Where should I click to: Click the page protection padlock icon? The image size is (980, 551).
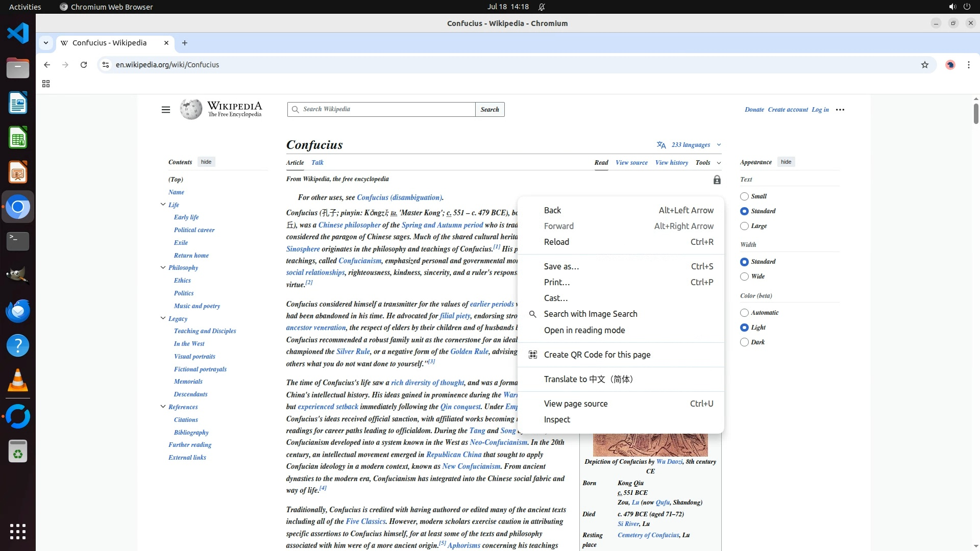pyautogui.click(x=717, y=180)
